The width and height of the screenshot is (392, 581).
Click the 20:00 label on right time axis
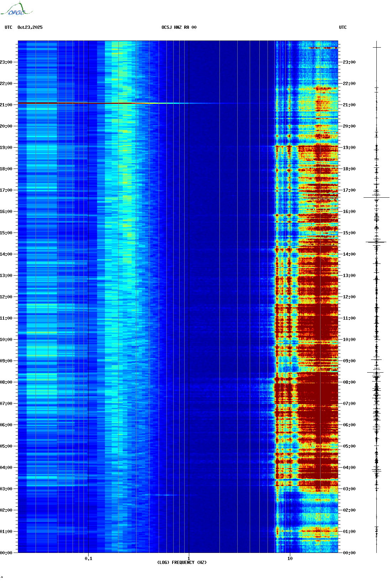coord(349,126)
